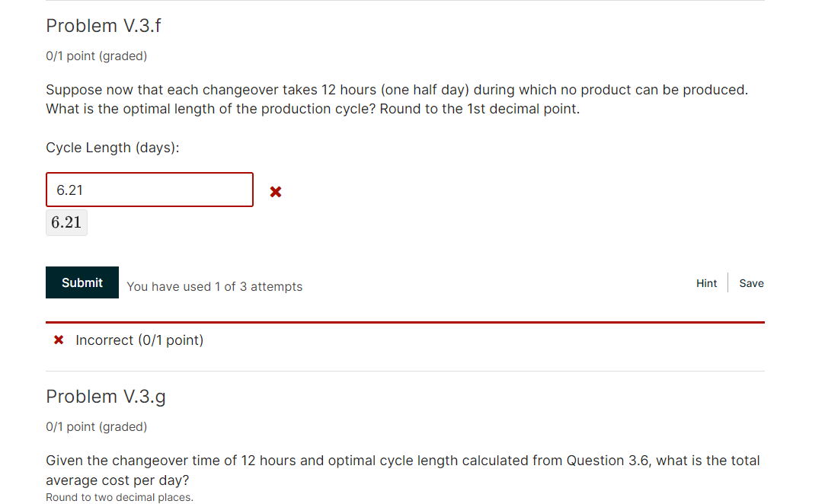Click the Problem V.3.g heading

click(106, 396)
